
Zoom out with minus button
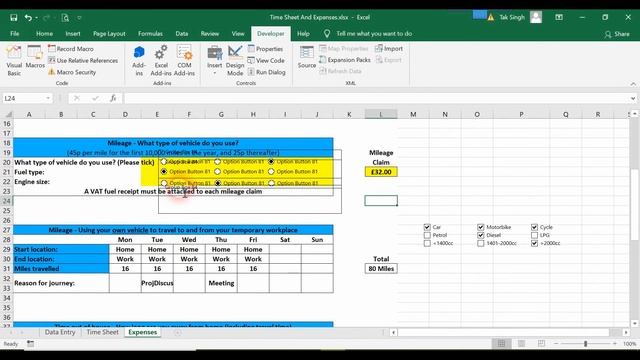[x=556, y=344]
